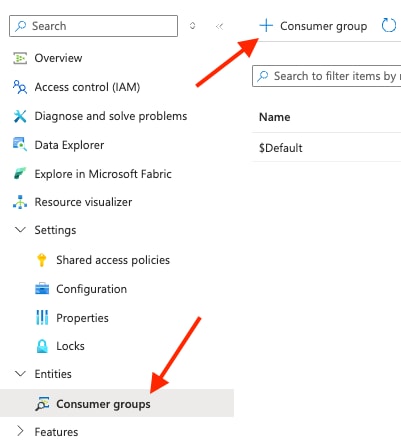The height and width of the screenshot is (441, 401).
Task: Open Properties page
Action: [x=82, y=318]
